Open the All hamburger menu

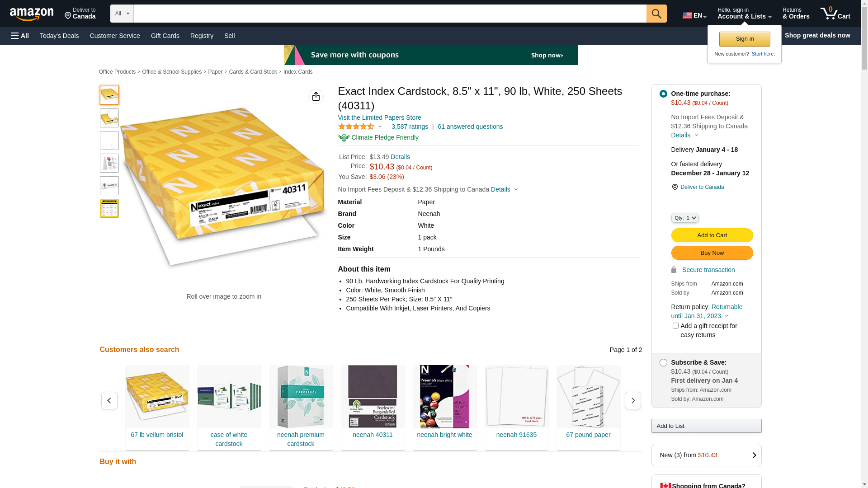20,36
